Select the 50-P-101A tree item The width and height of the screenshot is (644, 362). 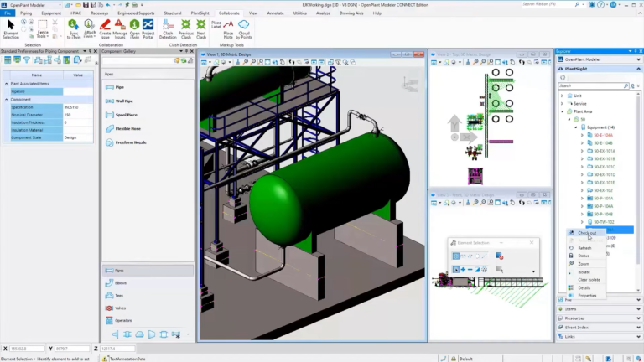tap(603, 199)
